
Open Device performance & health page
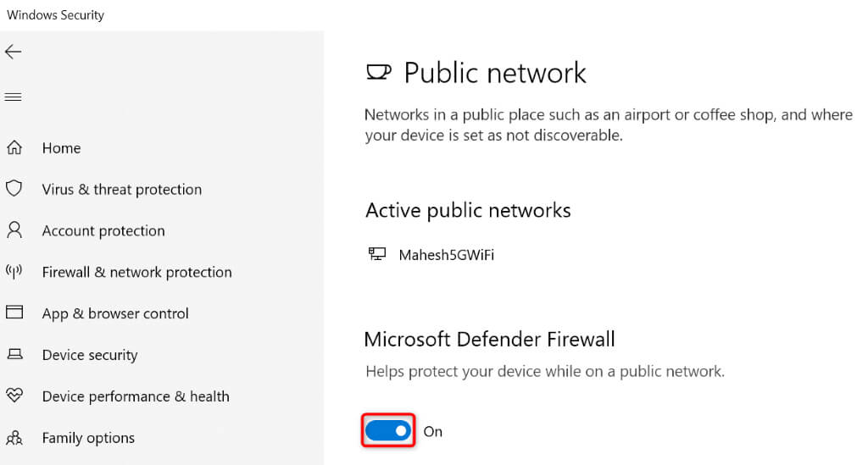point(136,396)
